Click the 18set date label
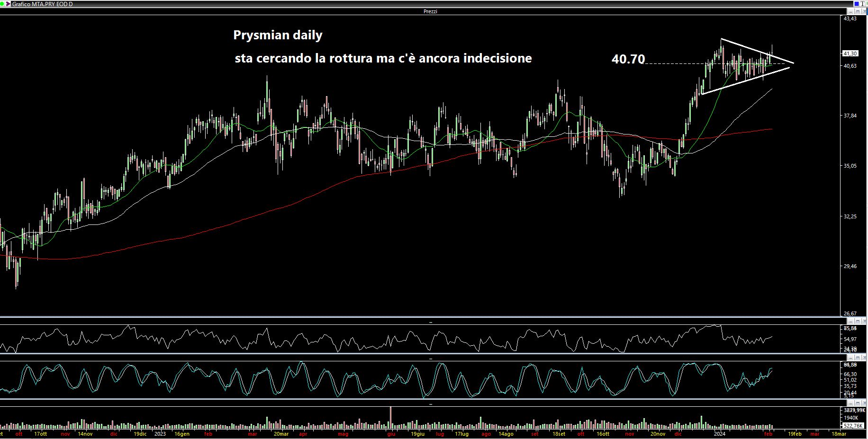This screenshot has width=868, height=439. pos(559,434)
